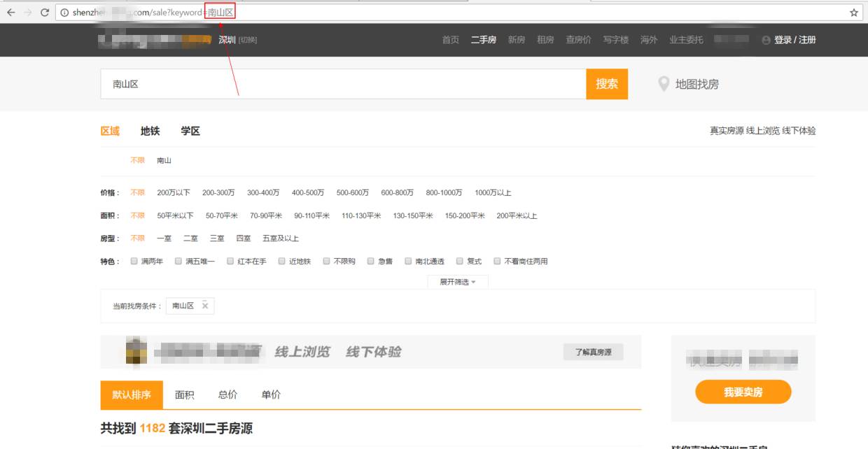The image size is (868, 449).
Task: Filter price 200-300万
Action: point(218,192)
